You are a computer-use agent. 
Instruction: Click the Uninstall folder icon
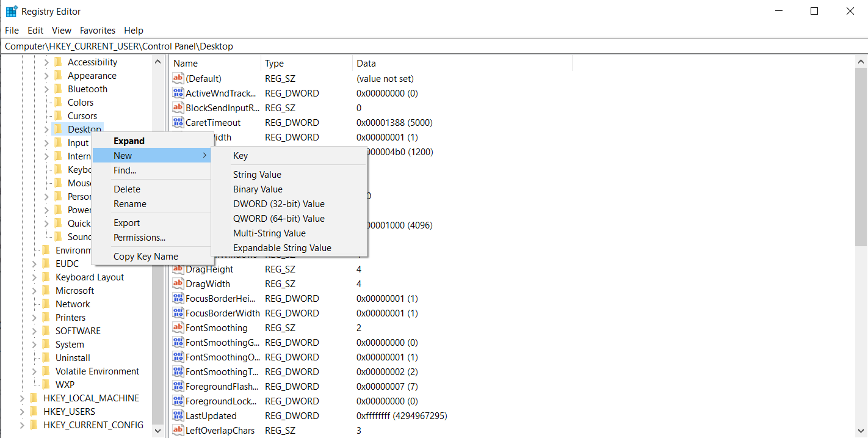click(46, 357)
